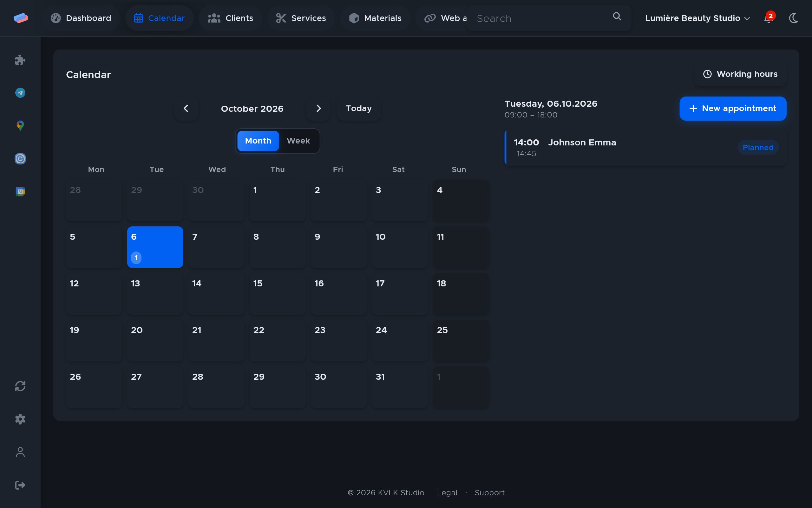812x508 pixels.
Task: Open the Clients tab
Action: [x=231, y=18]
